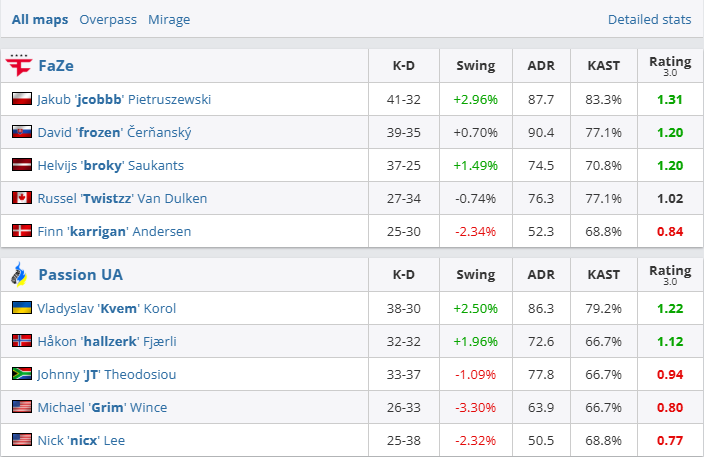The image size is (704, 457).
Task: Click the Norwegian flag beside hallzerk
Action: [x=21, y=341]
